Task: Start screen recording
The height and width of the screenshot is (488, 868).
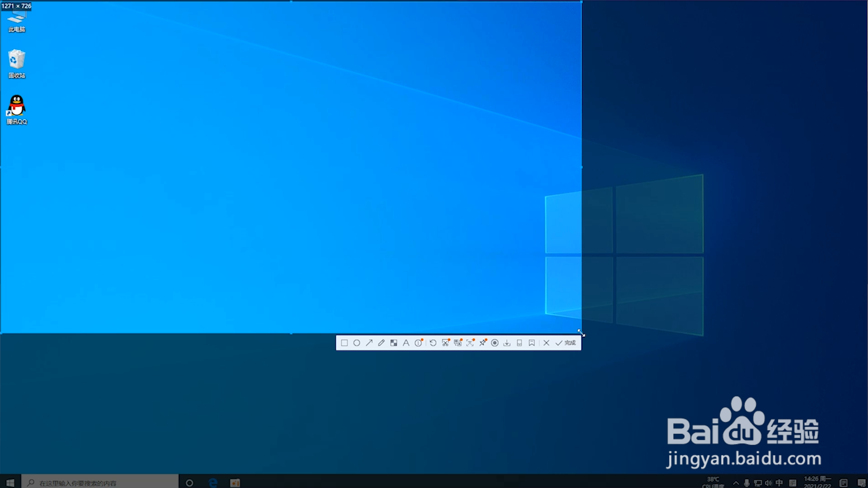Action: (x=495, y=343)
